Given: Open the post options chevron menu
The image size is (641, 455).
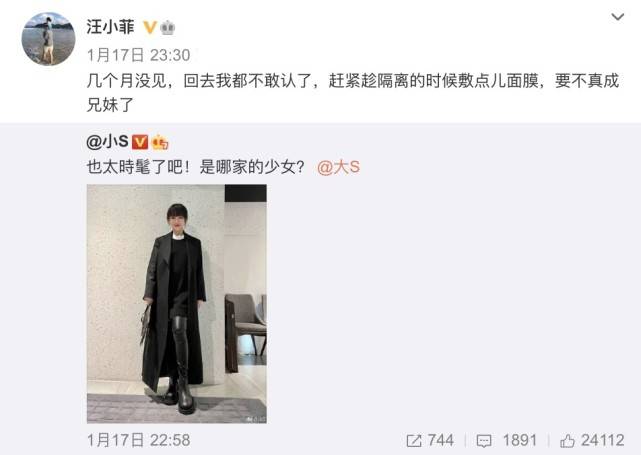Looking at the screenshot, I should (617, 17).
